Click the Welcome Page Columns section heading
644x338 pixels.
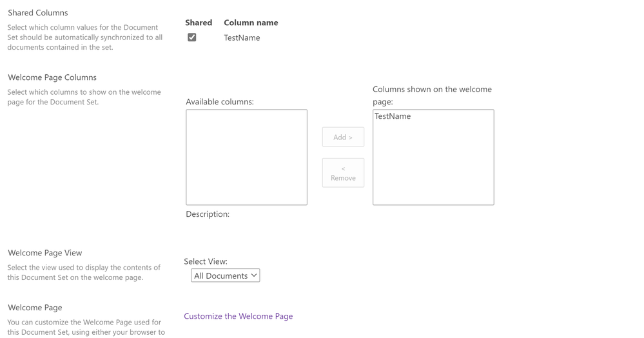coord(52,77)
